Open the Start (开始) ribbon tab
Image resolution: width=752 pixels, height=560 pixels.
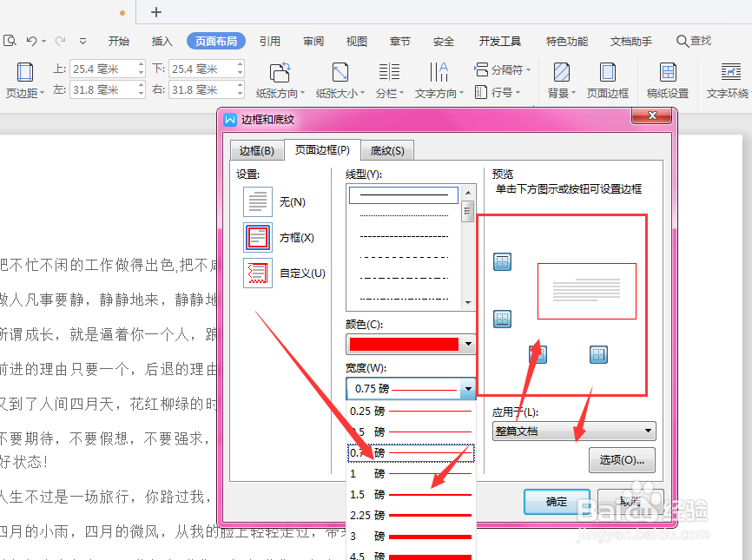pos(118,41)
